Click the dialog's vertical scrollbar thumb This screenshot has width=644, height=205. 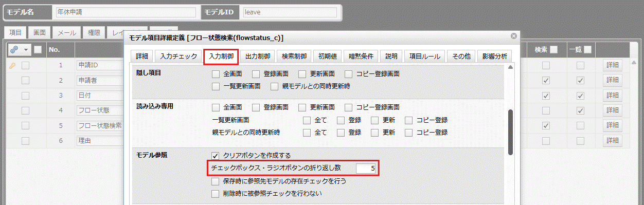(x=510, y=132)
